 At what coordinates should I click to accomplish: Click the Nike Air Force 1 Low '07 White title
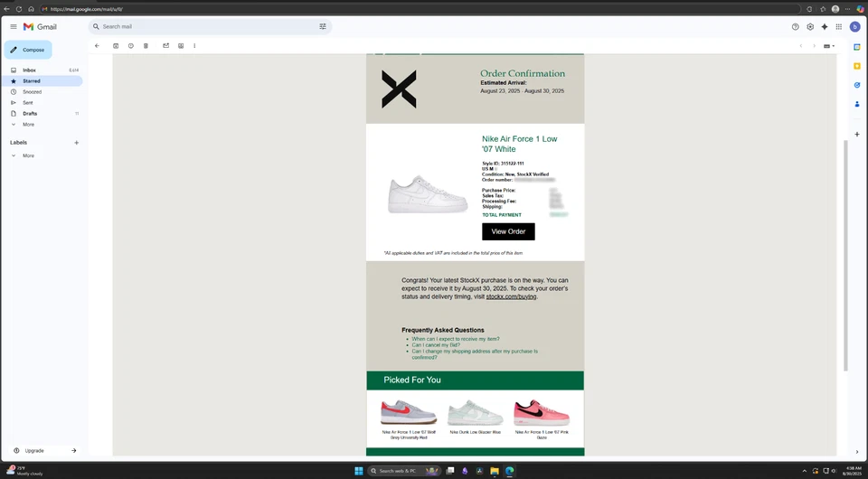pos(519,144)
